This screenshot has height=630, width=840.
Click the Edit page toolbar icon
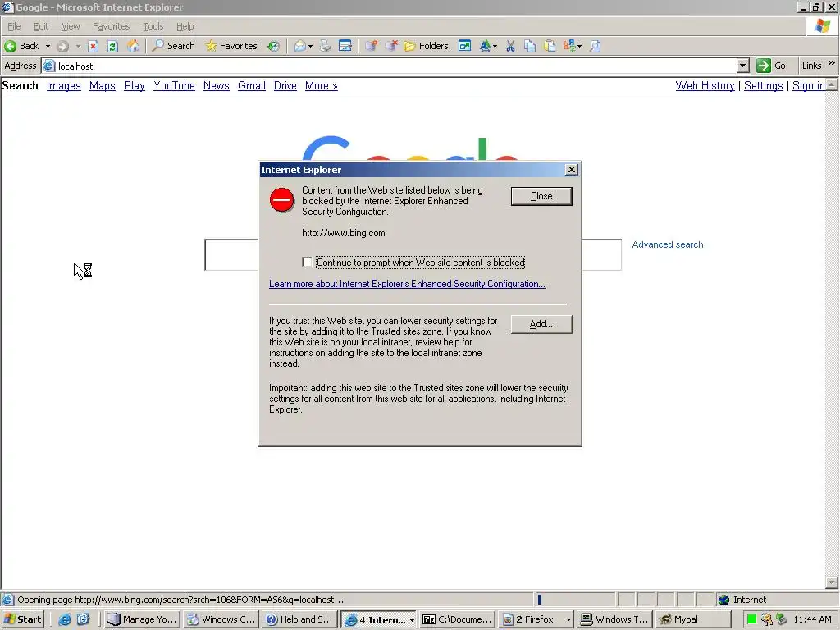coord(345,46)
